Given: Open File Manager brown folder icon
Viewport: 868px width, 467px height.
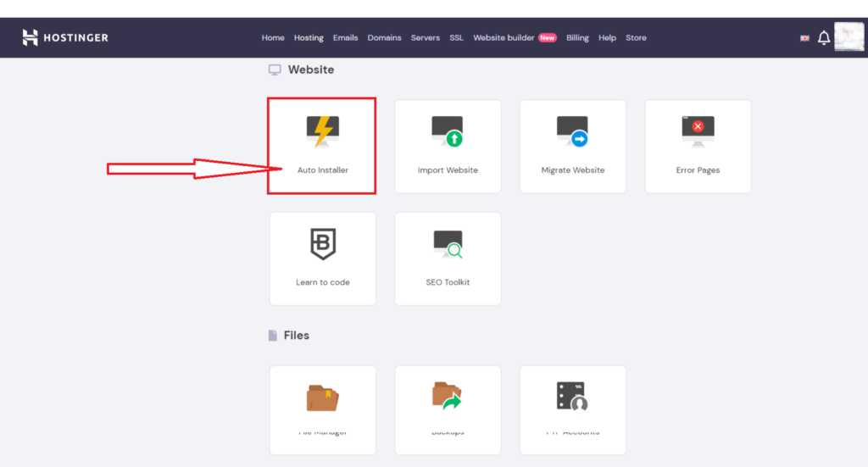Looking at the screenshot, I should pos(322,398).
